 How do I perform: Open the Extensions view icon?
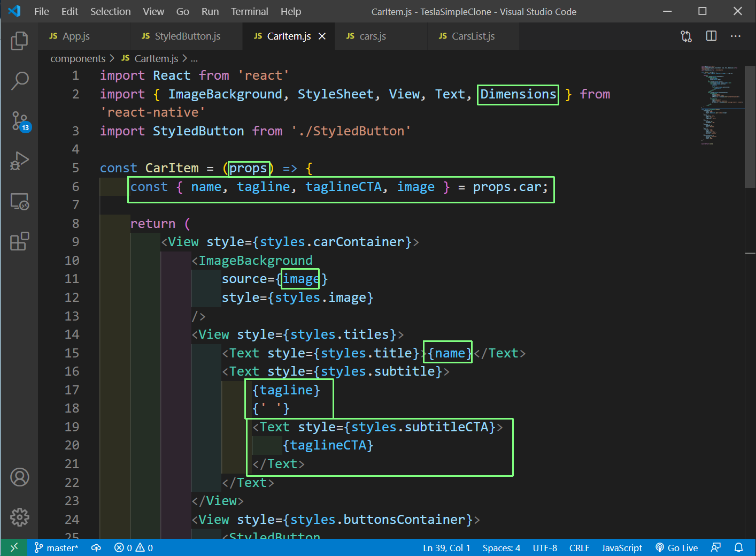point(19,241)
